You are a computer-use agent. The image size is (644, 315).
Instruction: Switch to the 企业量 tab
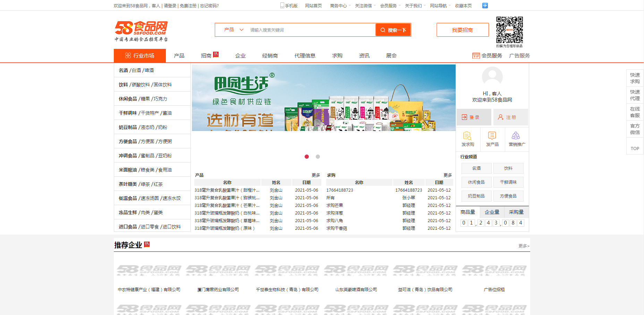[x=492, y=212]
